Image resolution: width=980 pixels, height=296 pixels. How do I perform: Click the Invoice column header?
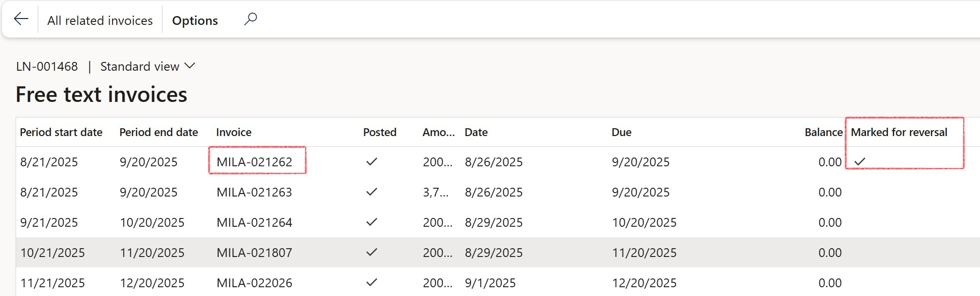point(234,132)
